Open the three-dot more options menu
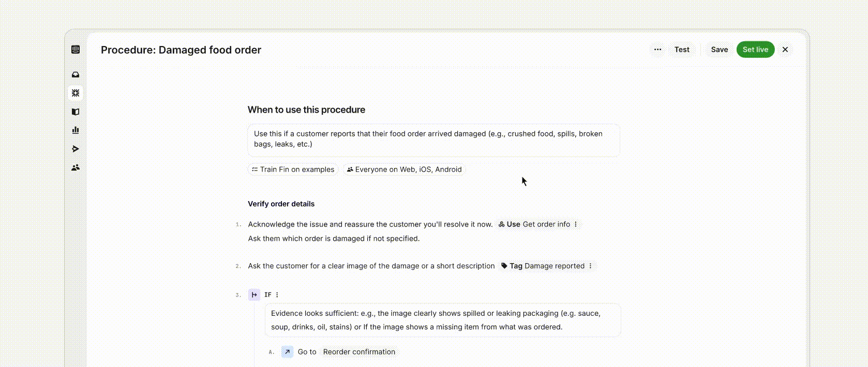The image size is (868, 367). (x=657, y=50)
